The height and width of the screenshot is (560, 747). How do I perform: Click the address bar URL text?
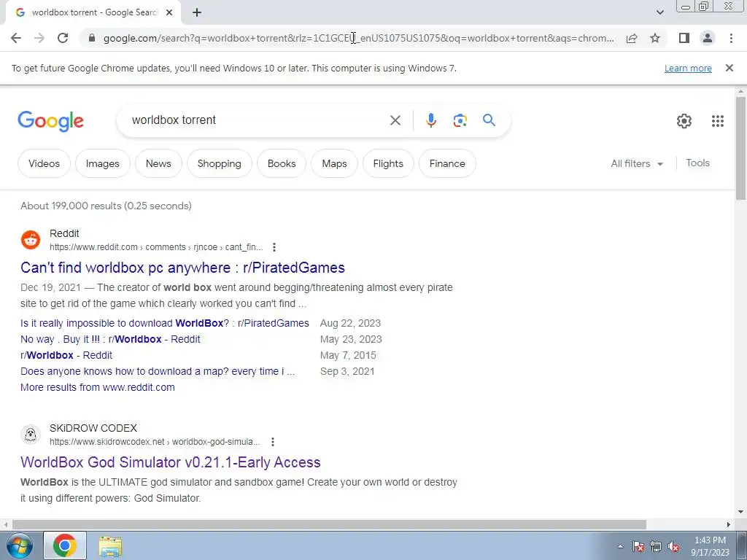click(x=358, y=38)
